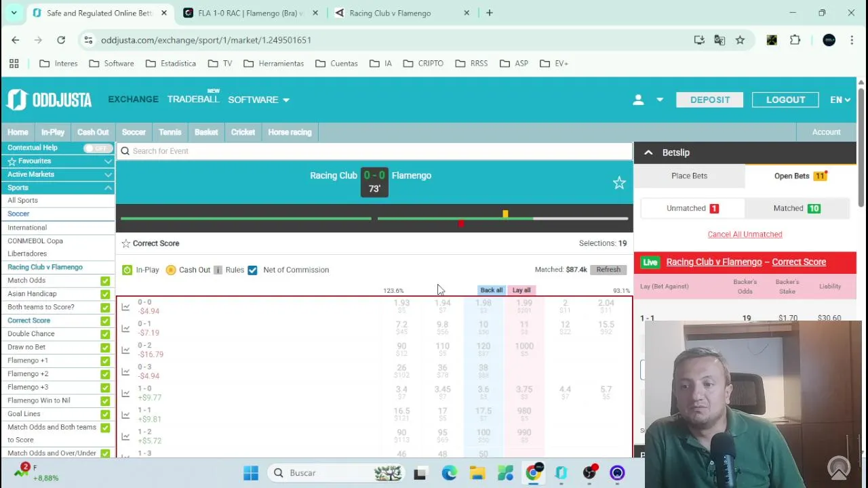Open Chrome tab search dropdown
The image size is (868, 488).
[x=14, y=13]
